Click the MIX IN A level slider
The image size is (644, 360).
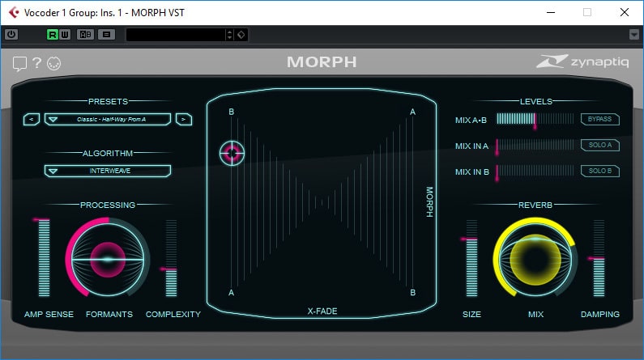[535, 145]
